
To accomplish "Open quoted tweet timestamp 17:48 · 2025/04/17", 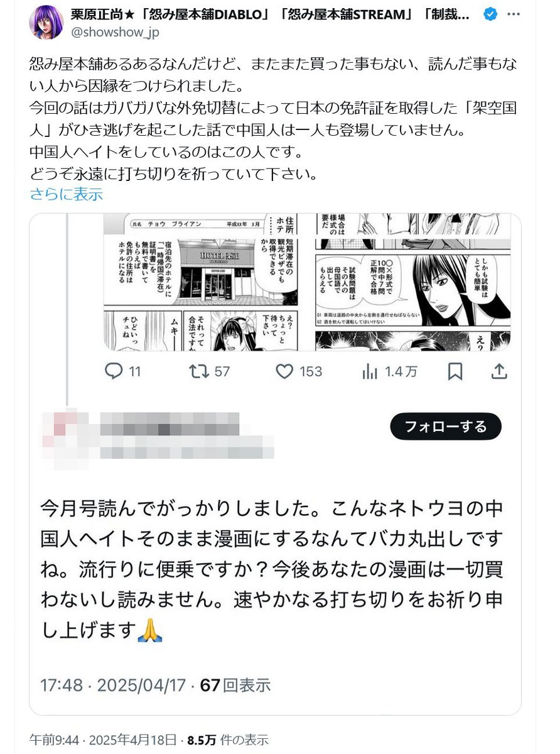I will coord(115,684).
